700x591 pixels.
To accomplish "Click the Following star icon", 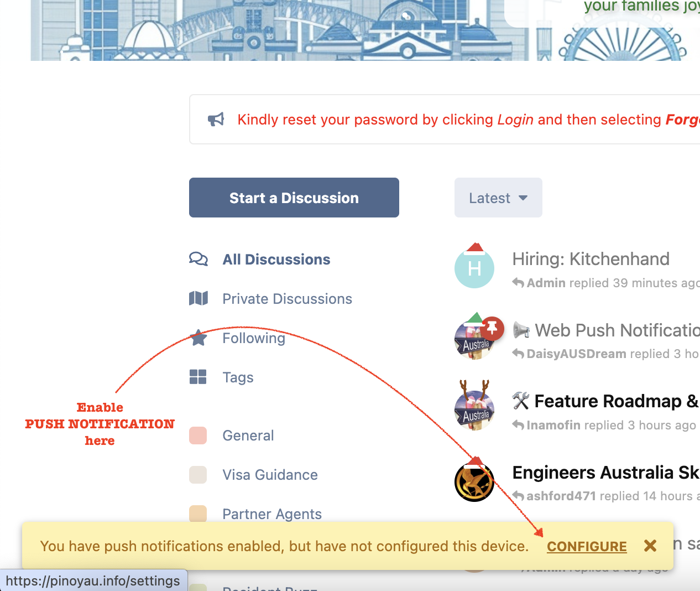I will [198, 338].
